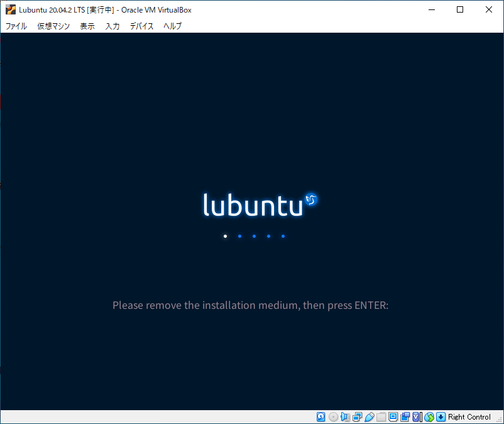Click the audio speaker status icon
Viewport: 504px width, 424px height.
345,417
